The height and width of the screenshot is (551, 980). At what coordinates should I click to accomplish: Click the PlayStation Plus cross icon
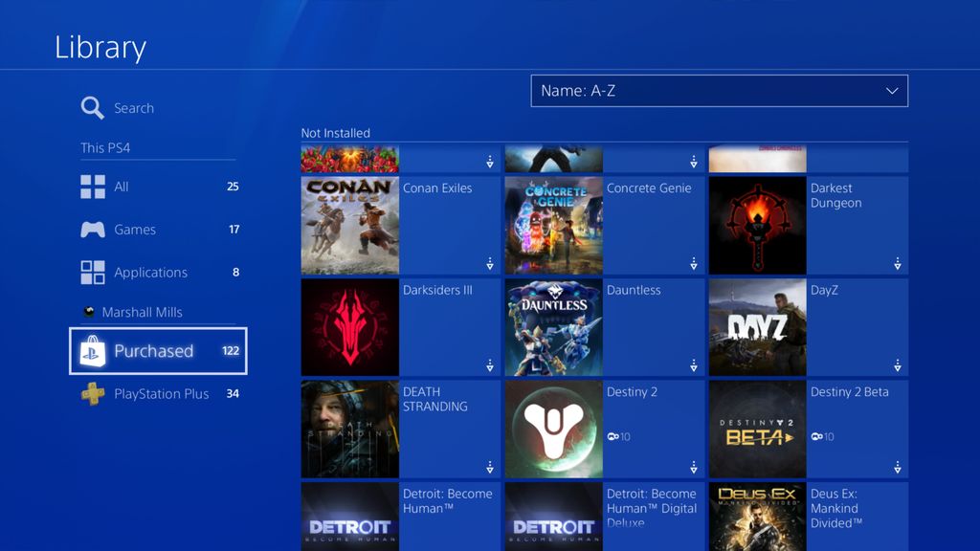tap(93, 393)
